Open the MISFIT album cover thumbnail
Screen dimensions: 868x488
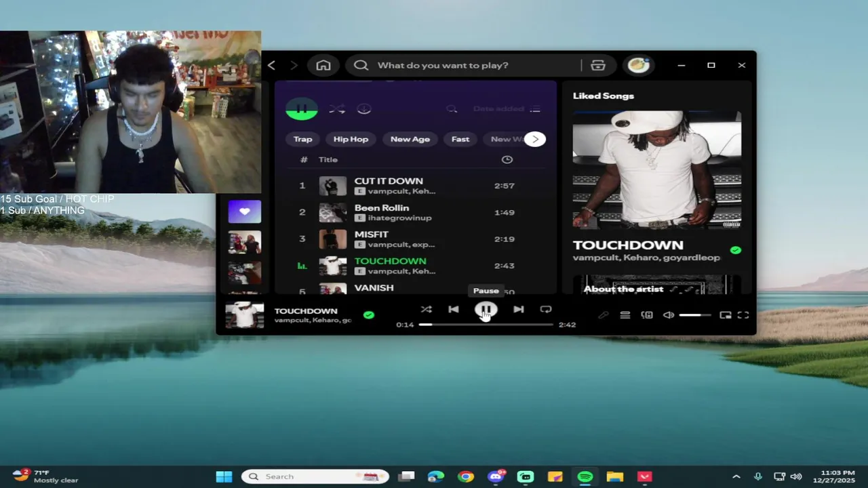(x=333, y=239)
